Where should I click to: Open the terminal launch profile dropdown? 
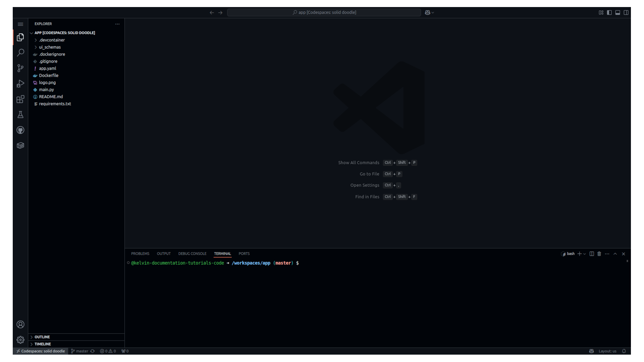point(585,254)
